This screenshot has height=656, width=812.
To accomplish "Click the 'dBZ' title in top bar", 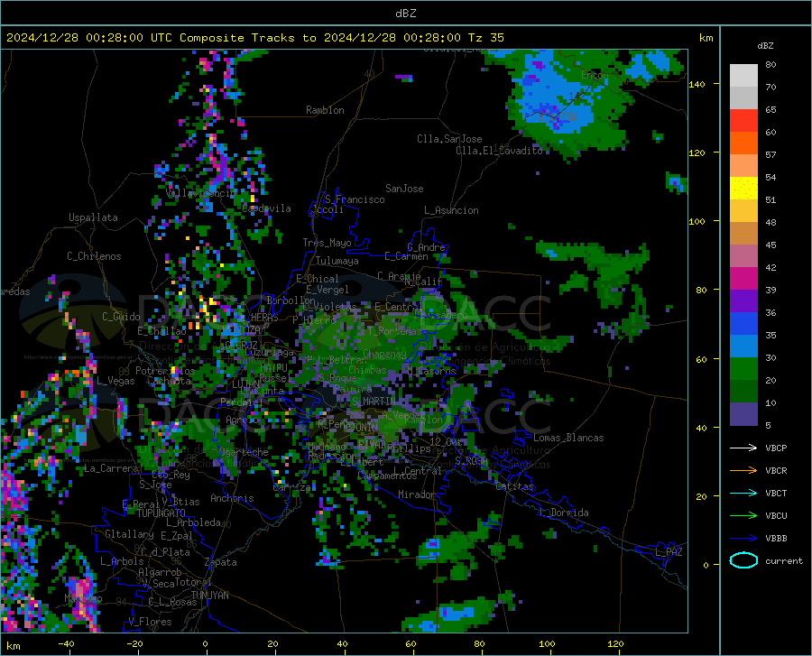I will click(x=405, y=14).
